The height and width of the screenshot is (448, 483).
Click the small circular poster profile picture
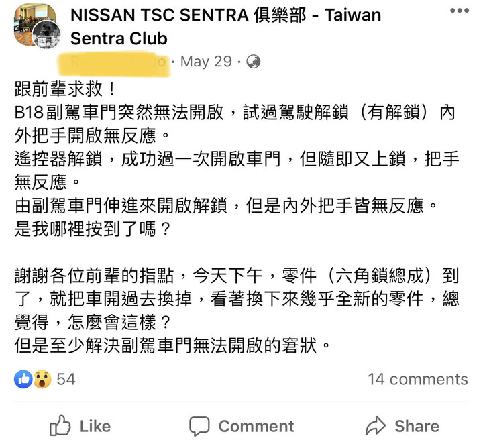pyautogui.click(x=47, y=36)
